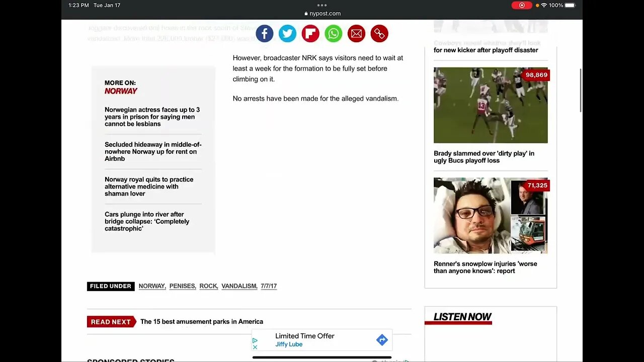Open the NORWAY topic heading link
The height and width of the screenshot is (362, 644).
[121, 91]
